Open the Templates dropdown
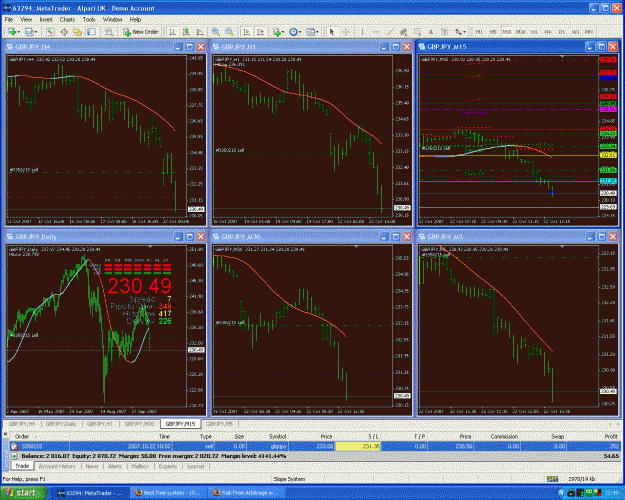The width and height of the screenshot is (625, 500). coord(312,32)
